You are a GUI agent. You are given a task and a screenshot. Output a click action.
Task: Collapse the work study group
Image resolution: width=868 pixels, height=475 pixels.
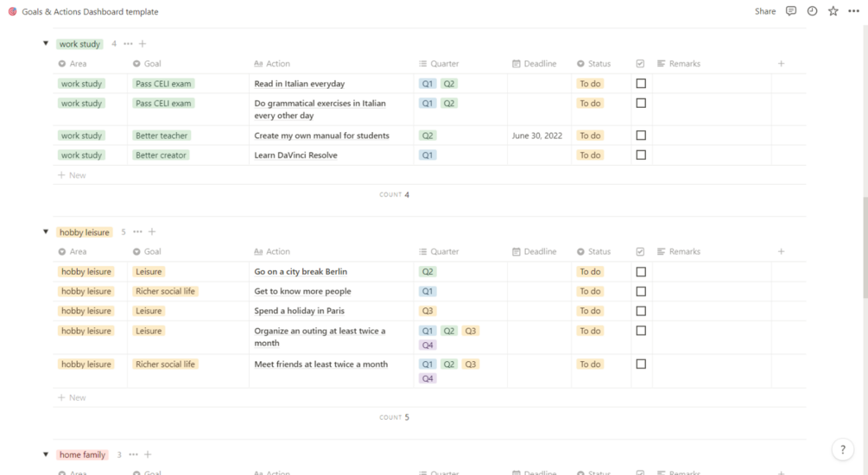(46, 44)
